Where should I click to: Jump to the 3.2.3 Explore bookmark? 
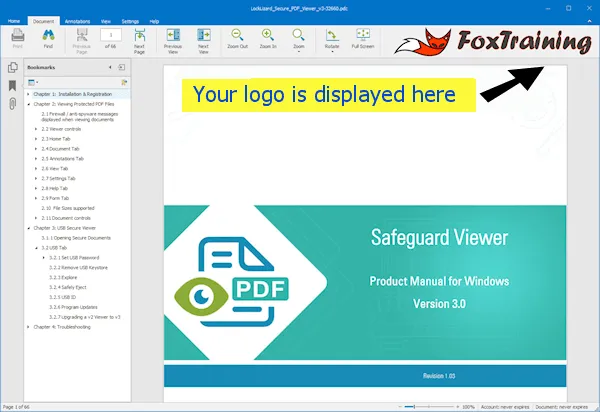click(63, 277)
